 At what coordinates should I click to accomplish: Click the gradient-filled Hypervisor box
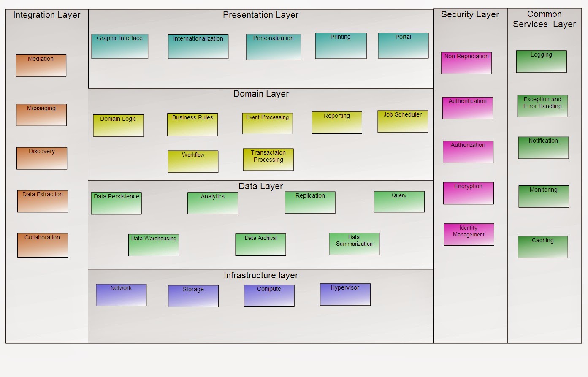point(345,294)
